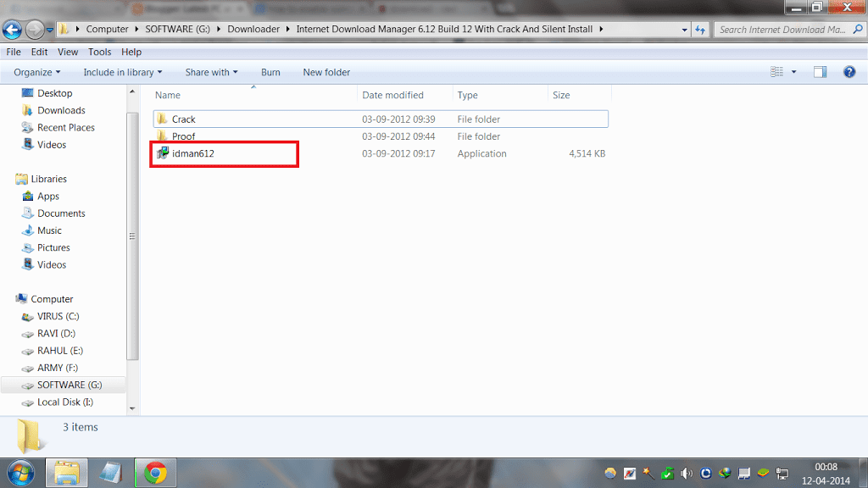Create a New folder
Viewport: 868px width, 488px height.
(326, 73)
